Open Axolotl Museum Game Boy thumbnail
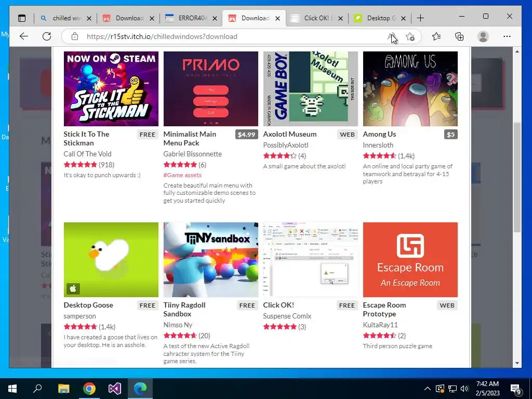The height and width of the screenshot is (399, 532). (x=311, y=89)
